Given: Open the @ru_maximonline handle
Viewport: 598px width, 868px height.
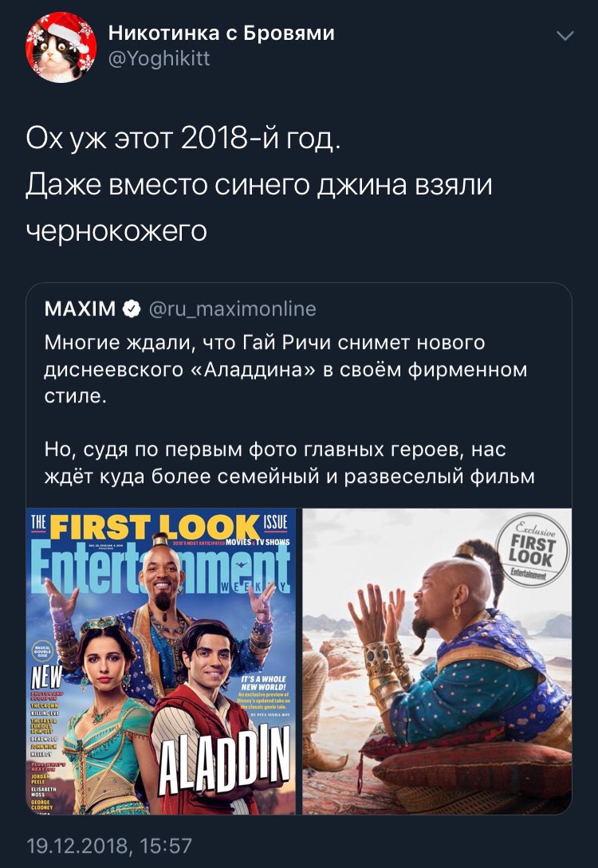Looking at the screenshot, I should point(233,308).
